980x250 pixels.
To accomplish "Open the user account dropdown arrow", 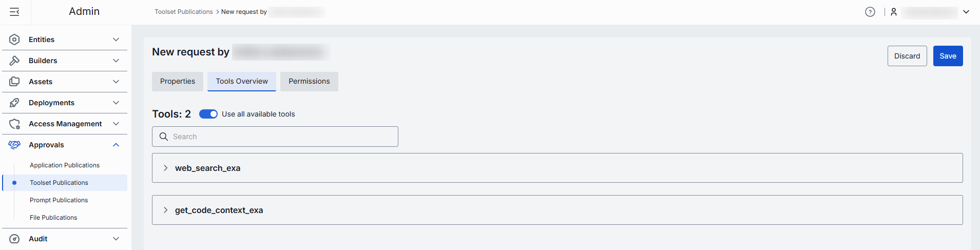I will (966, 12).
